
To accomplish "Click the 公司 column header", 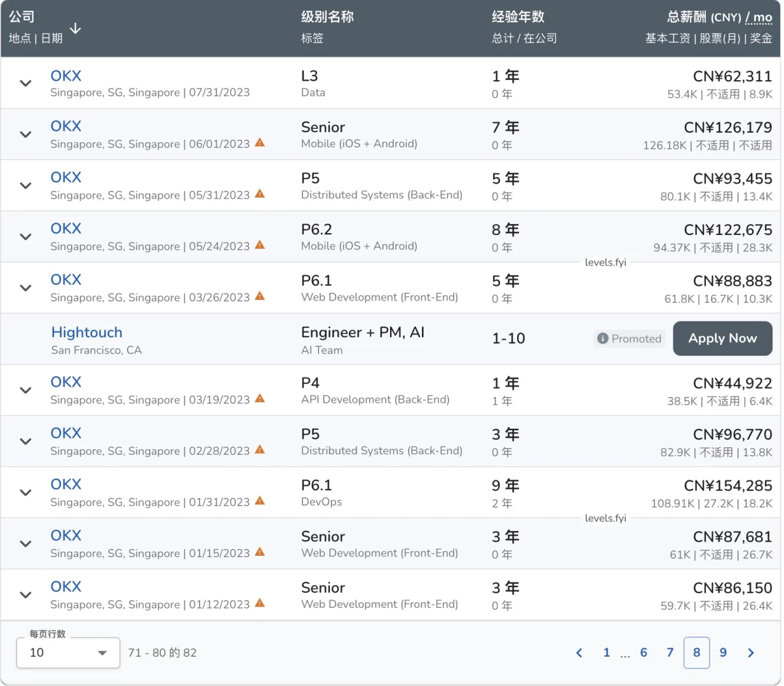I will (22, 17).
